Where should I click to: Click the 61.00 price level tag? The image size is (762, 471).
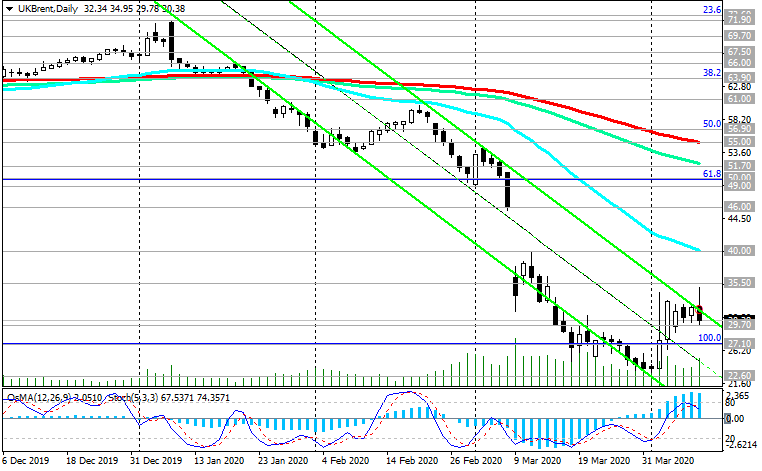[x=739, y=99]
